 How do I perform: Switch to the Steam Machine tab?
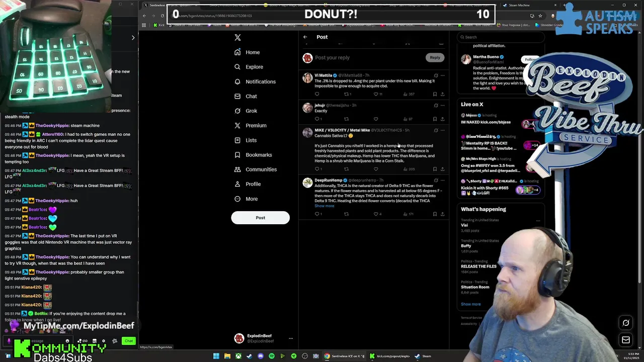click(528, 5)
